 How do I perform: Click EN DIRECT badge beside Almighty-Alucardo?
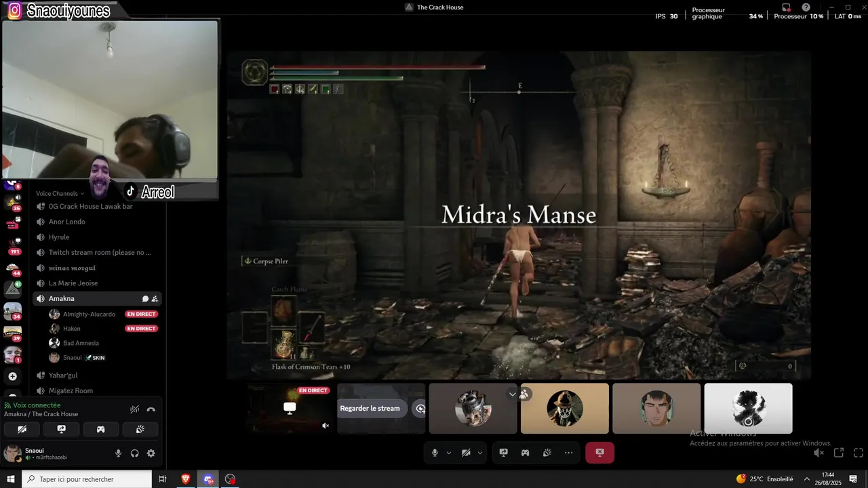click(x=141, y=314)
